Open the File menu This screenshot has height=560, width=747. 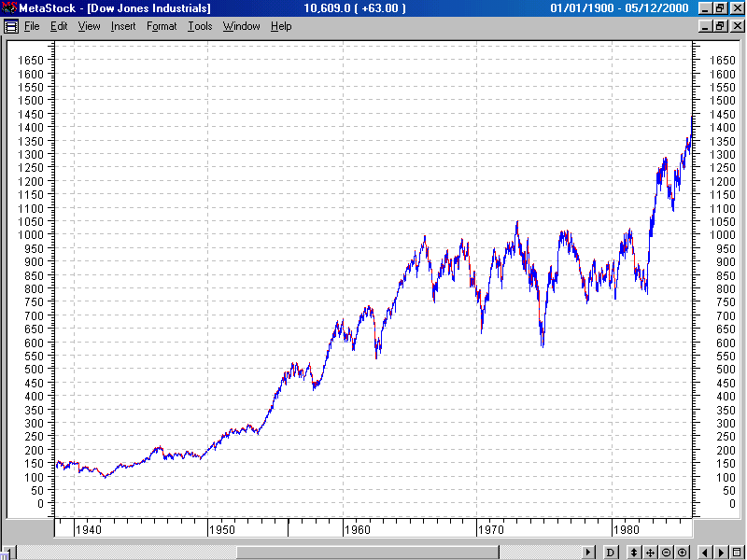[x=32, y=26]
